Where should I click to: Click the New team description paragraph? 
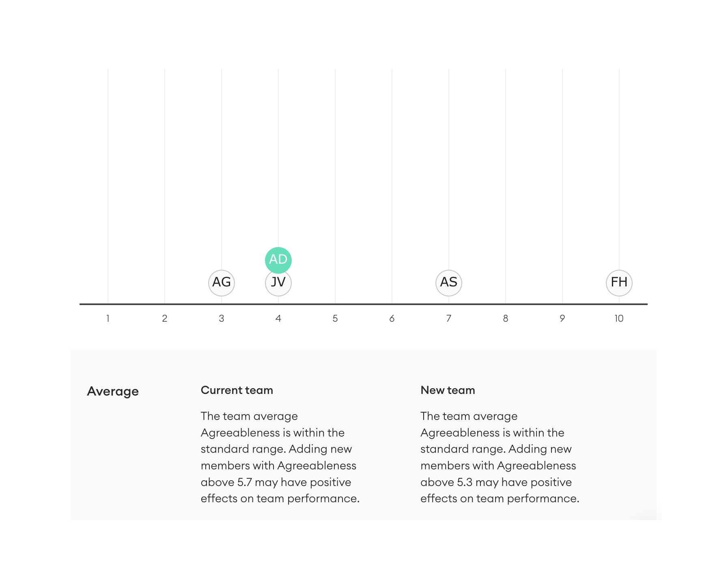pyautogui.click(x=500, y=457)
